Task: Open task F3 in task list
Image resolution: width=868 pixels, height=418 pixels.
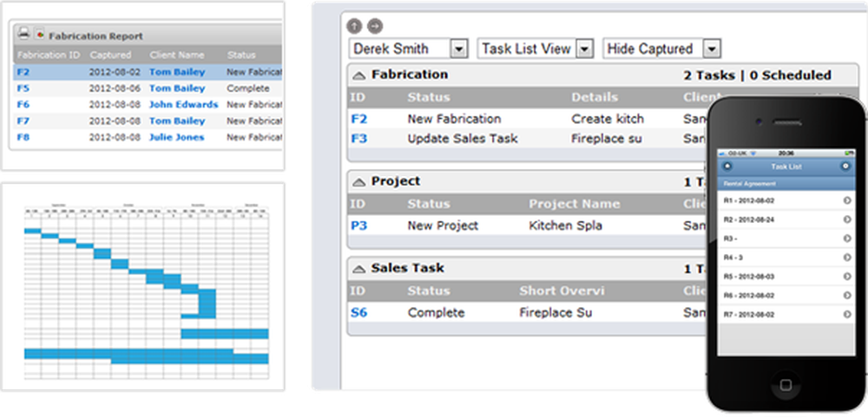Action: coord(359,139)
